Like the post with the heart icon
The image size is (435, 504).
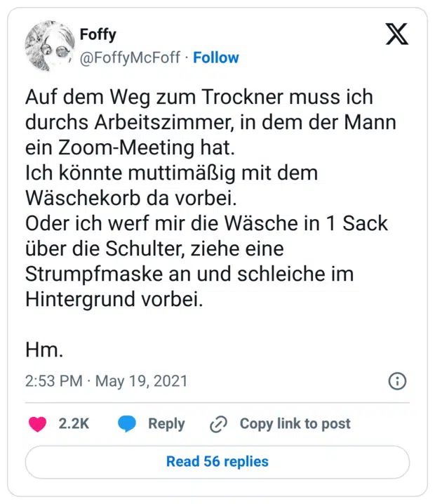37,424
